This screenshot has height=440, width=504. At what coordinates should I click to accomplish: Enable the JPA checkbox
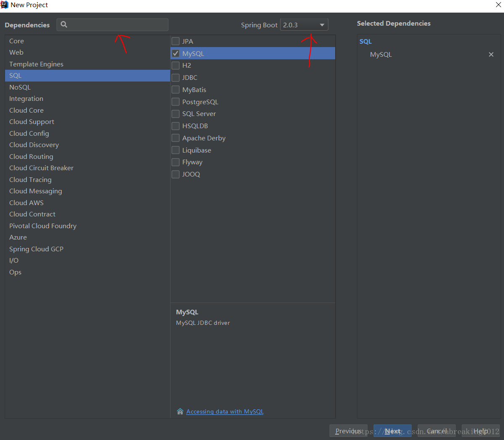point(176,41)
